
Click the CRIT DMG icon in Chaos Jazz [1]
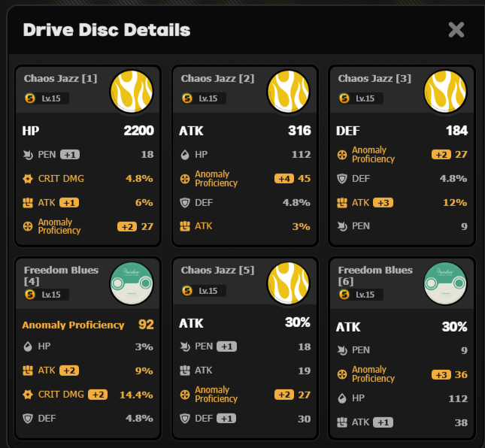coord(28,179)
